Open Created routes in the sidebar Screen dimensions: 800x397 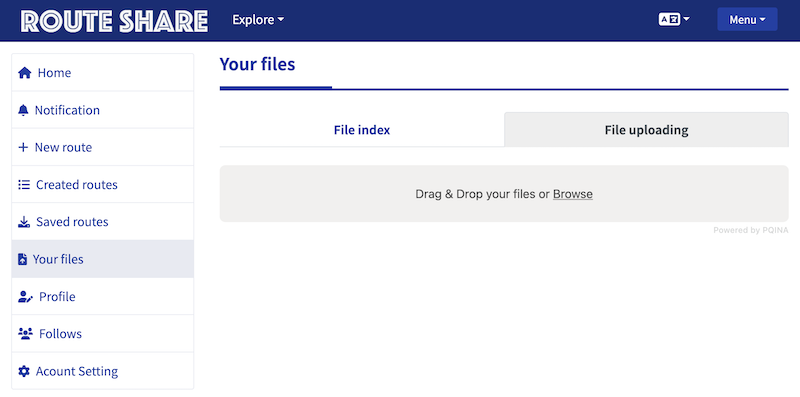pos(103,185)
